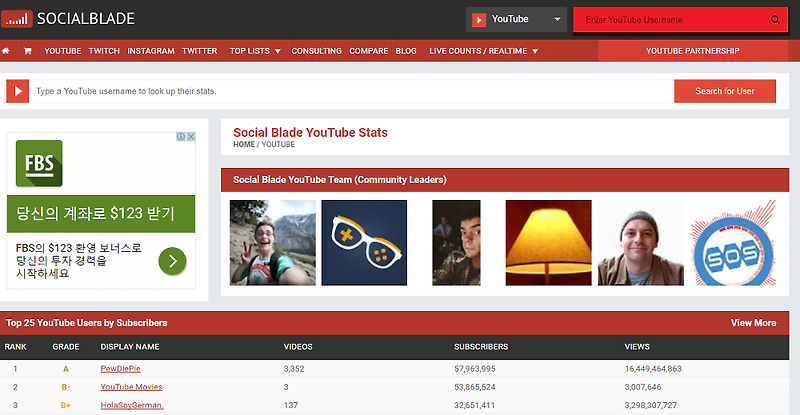
Task: Open the ad info icon
Action: tap(181, 137)
